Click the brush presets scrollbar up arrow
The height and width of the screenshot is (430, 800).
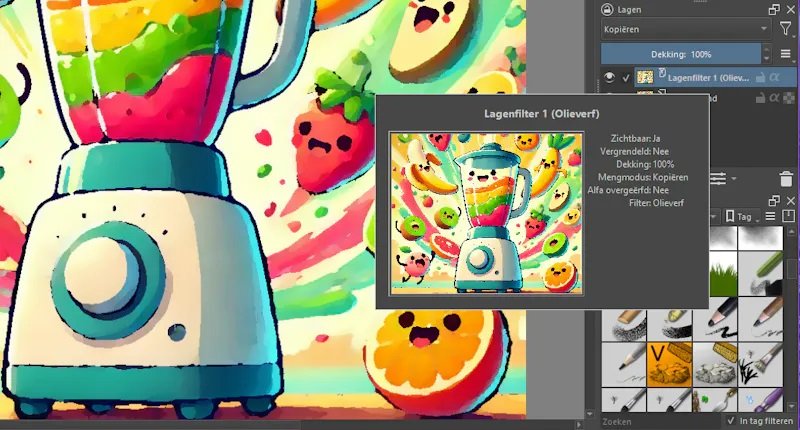[x=791, y=231]
